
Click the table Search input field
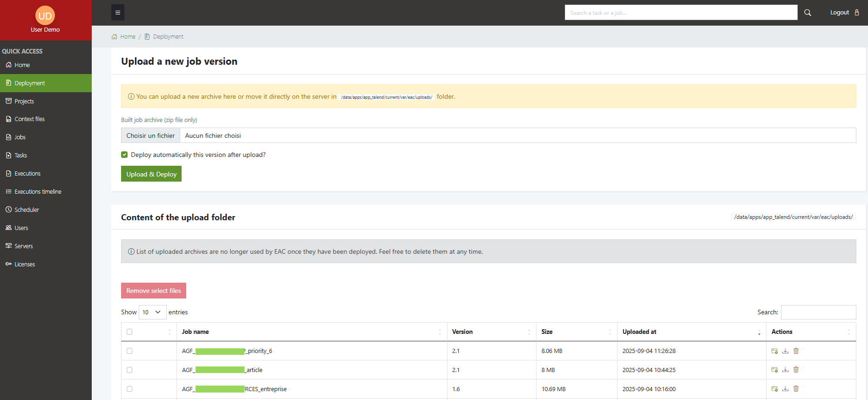818,312
